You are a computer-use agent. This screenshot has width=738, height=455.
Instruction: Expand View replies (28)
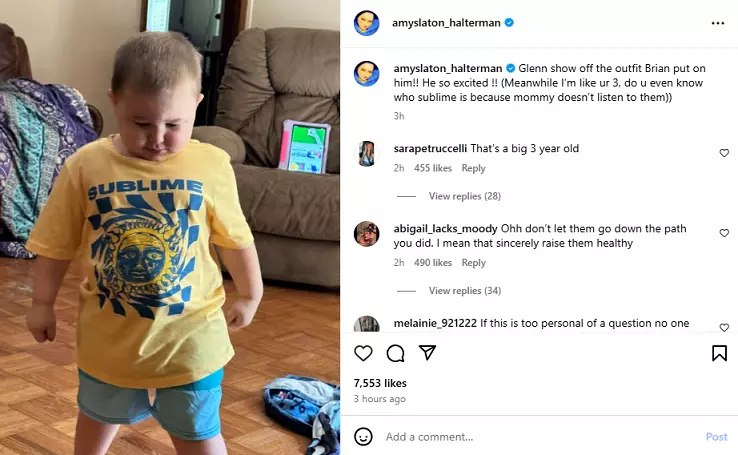pos(465,196)
